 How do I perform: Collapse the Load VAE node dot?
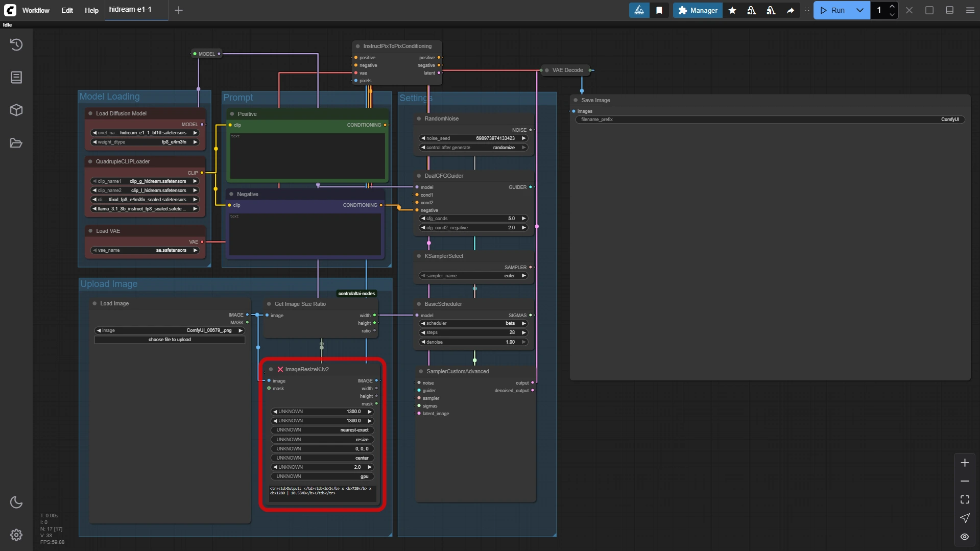[90, 231]
